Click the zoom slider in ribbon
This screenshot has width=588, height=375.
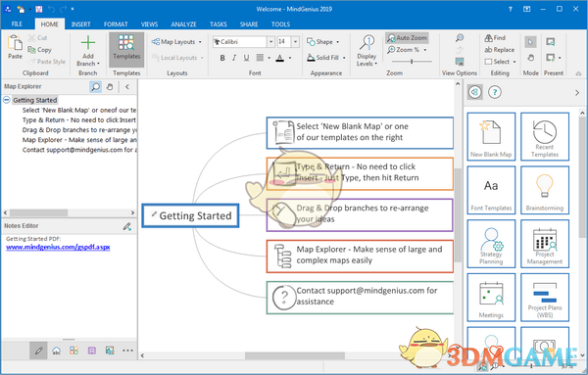pyautogui.click(x=412, y=62)
